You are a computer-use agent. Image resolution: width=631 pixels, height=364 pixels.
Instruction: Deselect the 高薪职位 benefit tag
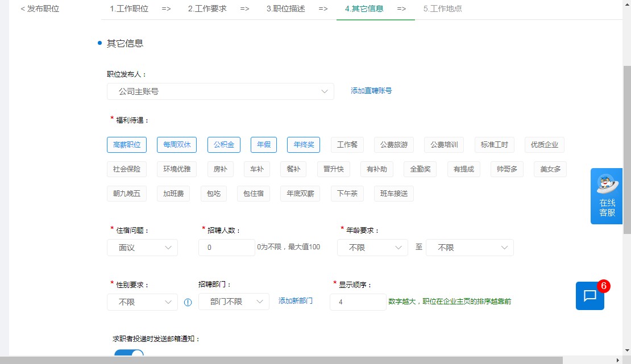126,145
